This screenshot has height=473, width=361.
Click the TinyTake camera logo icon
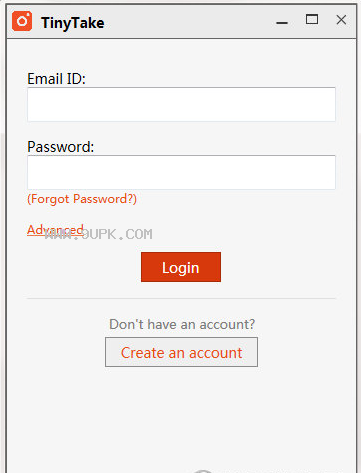click(22, 21)
